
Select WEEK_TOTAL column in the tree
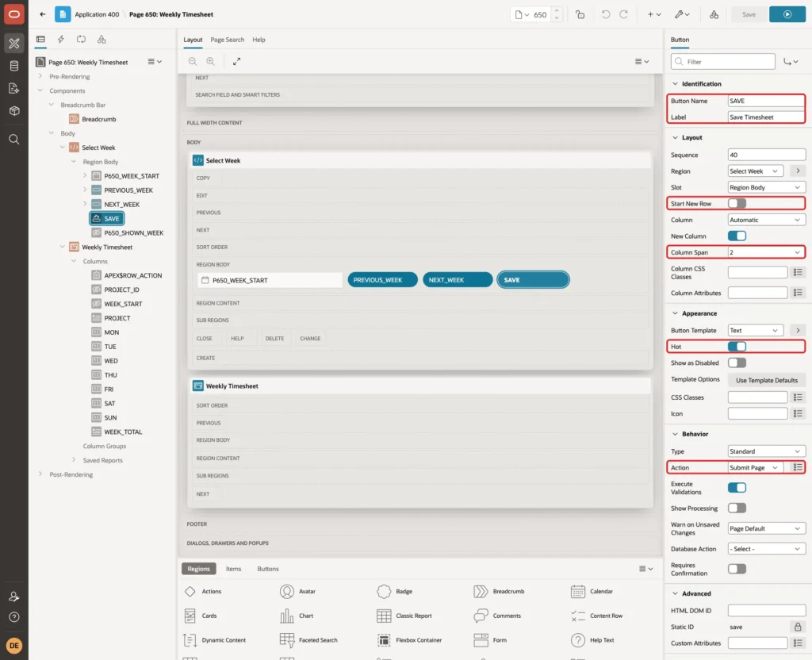[123, 432]
